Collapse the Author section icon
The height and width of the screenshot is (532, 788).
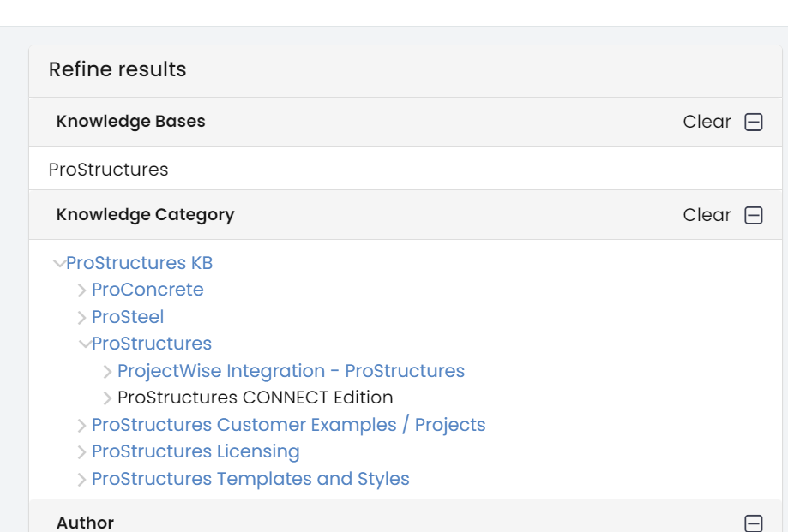point(755,523)
